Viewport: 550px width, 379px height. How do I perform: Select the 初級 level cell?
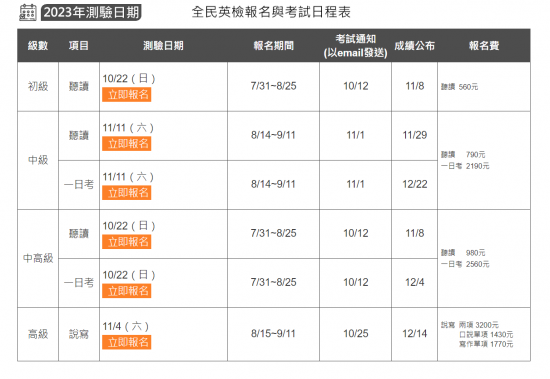click(x=38, y=87)
